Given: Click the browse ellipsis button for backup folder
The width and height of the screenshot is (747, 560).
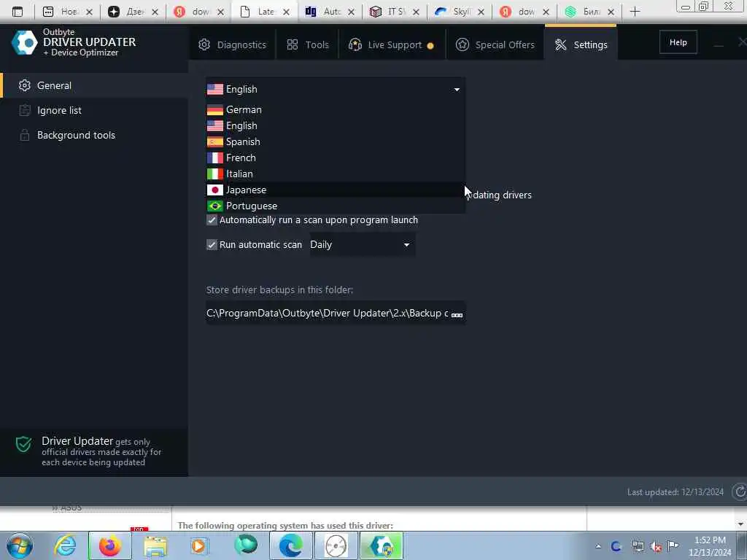Looking at the screenshot, I should (457, 314).
